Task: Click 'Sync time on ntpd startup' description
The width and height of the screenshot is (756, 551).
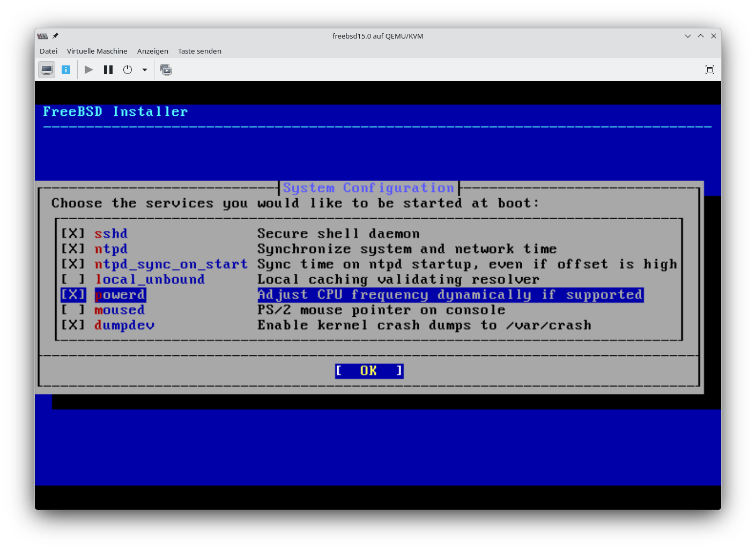Action: (x=467, y=264)
